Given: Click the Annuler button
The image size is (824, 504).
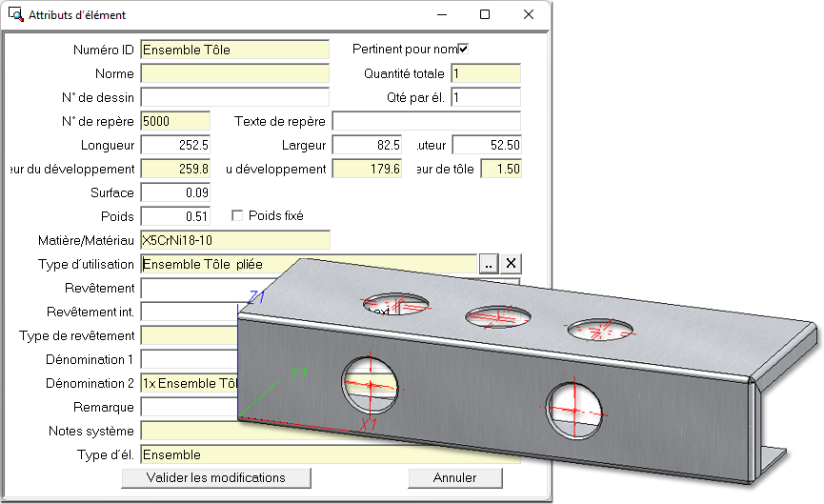Looking at the screenshot, I should point(454,477).
